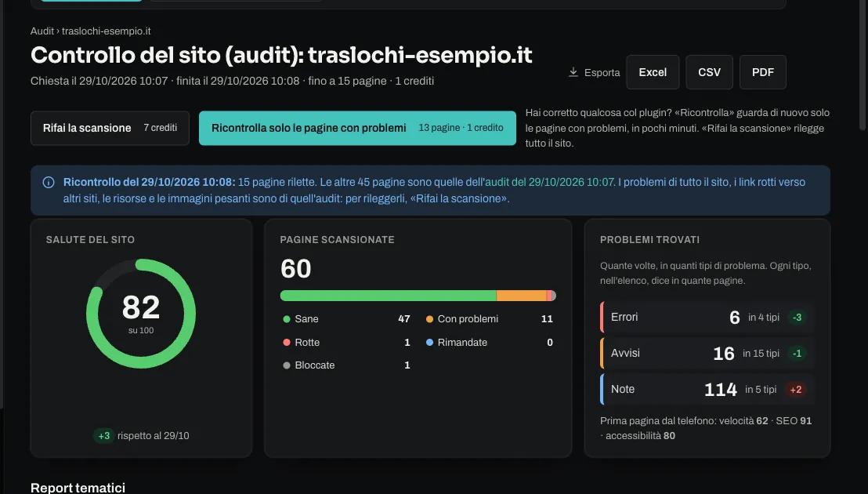This screenshot has width=868, height=494.
Task: Click the SALUTE DEL SITO heading
Action: pyautogui.click(x=90, y=240)
